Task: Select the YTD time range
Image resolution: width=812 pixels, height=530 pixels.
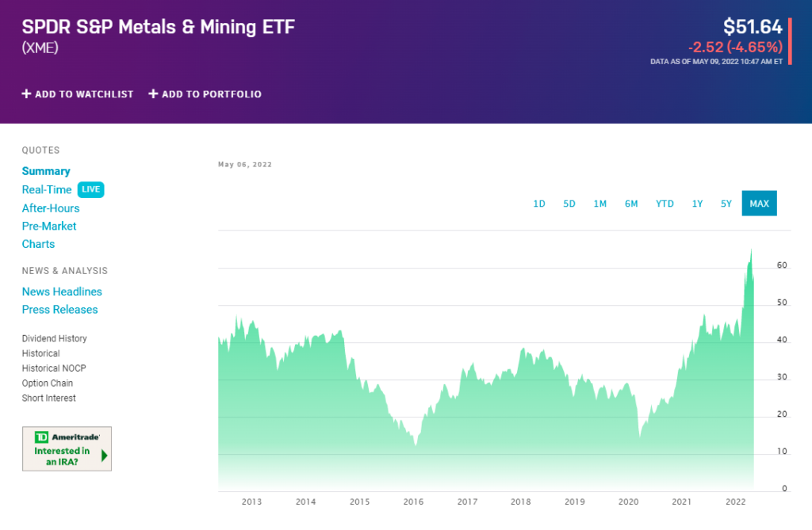Action: pos(665,203)
